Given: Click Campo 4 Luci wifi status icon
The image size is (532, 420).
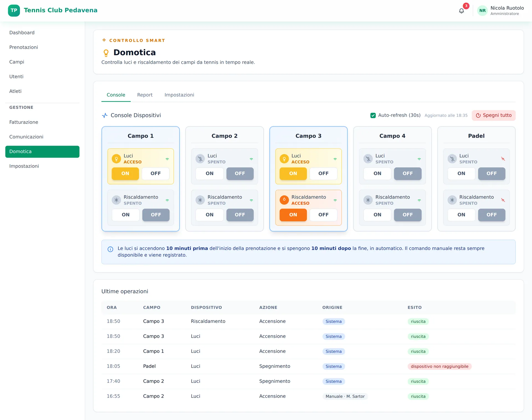Looking at the screenshot, I should tap(419, 159).
